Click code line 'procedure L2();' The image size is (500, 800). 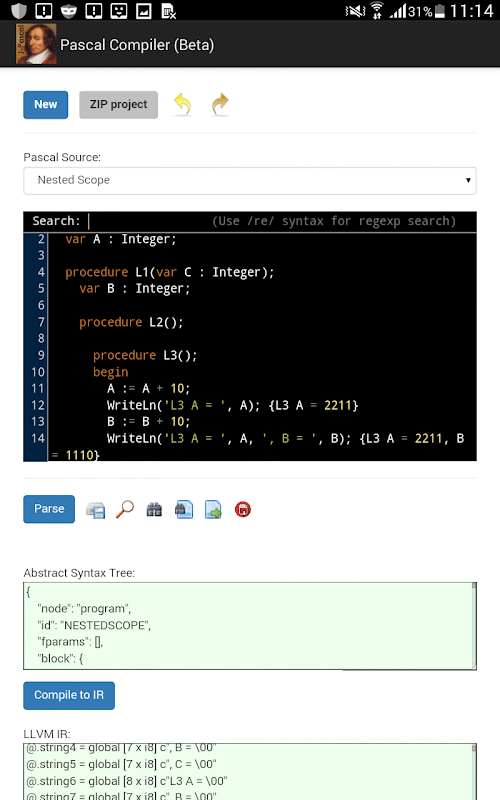coord(131,322)
